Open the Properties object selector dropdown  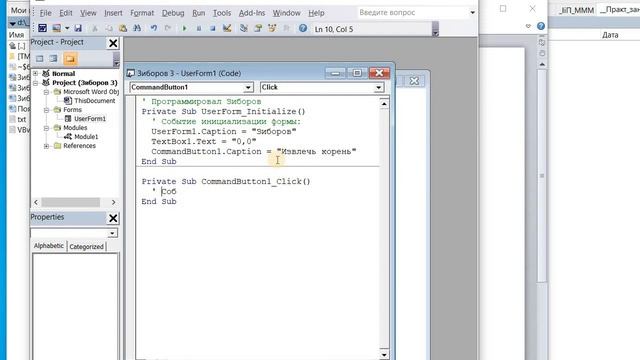(112, 233)
